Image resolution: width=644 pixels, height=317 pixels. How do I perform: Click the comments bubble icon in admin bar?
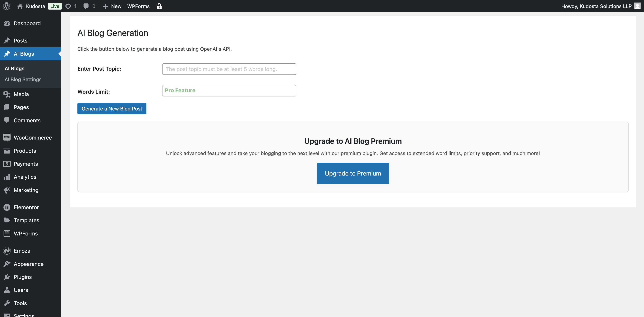click(x=86, y=6)
